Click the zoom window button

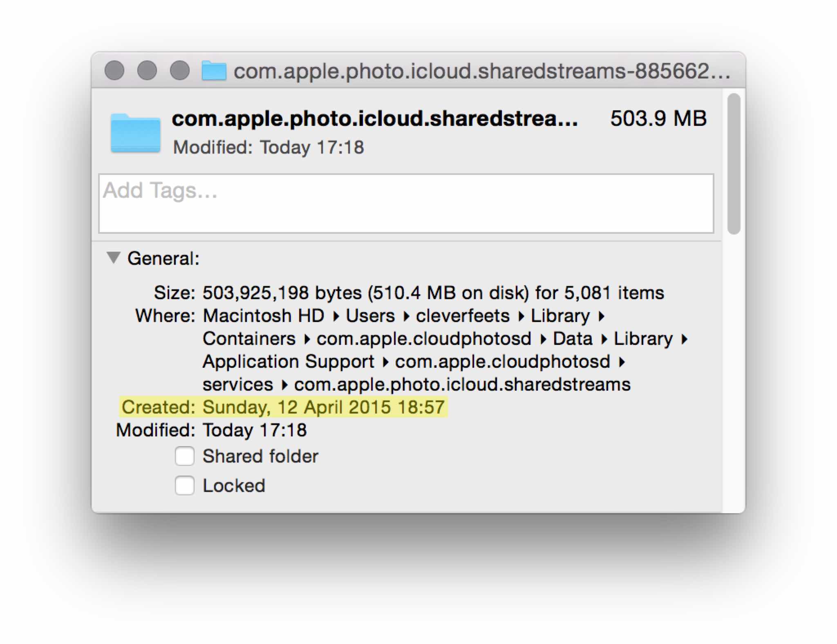click(x=179, y=70)
